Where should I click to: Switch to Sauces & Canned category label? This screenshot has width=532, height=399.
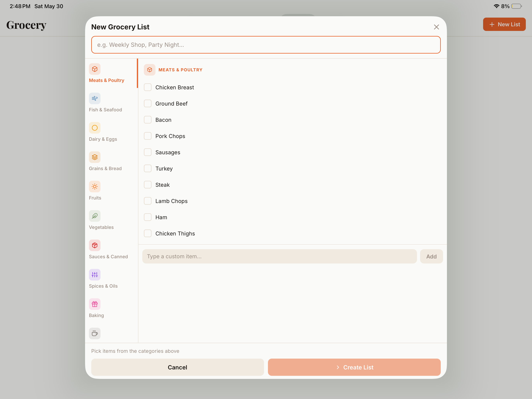108,257
